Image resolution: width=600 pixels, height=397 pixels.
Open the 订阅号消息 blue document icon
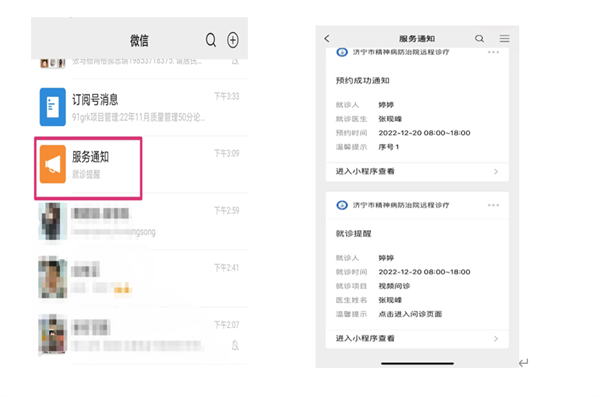pos(53,107)
